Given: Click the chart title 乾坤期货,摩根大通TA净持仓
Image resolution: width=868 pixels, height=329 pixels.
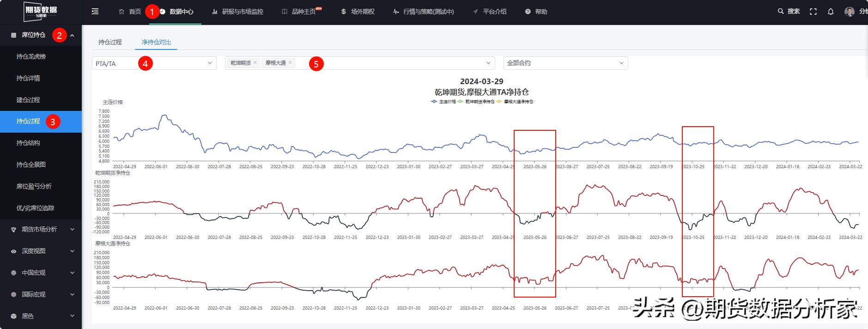Looking at the screenshot, I should 482,92.
